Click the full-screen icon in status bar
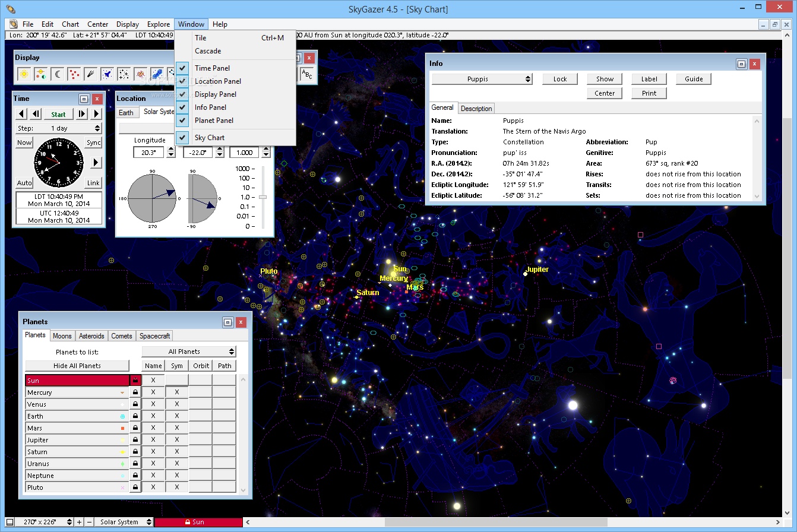 9,522
